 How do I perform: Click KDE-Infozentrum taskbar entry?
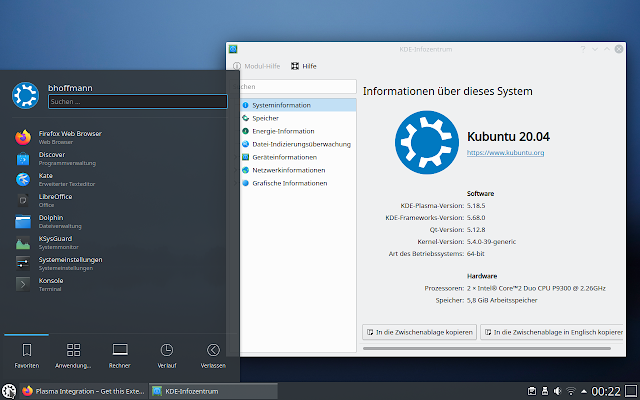[x=213, y=391]
